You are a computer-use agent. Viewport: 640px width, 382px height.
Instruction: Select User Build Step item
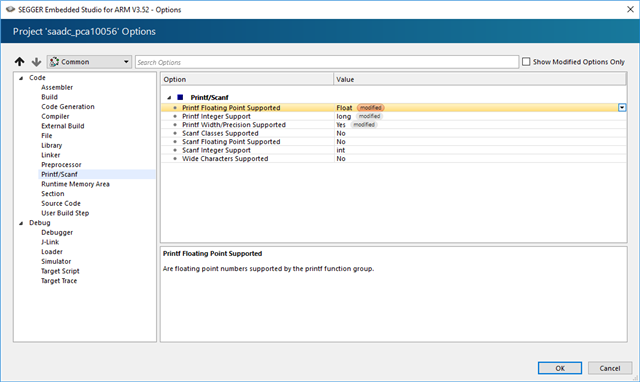65,213
